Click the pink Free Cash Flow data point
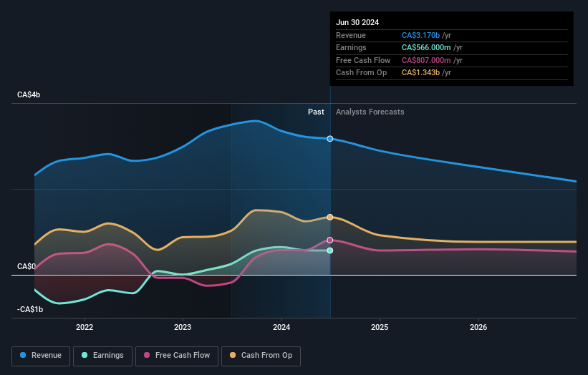This screenshot has width=588, height=375. [x=330, y=240]
